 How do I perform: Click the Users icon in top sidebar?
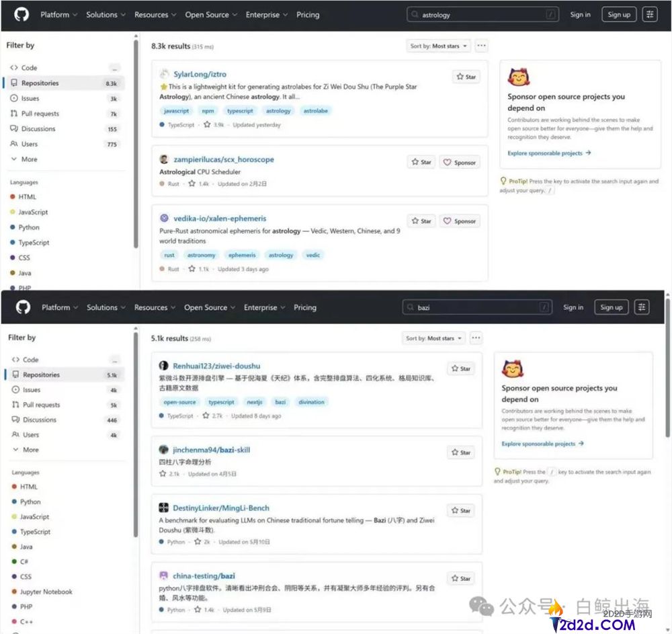pos(14,144)
